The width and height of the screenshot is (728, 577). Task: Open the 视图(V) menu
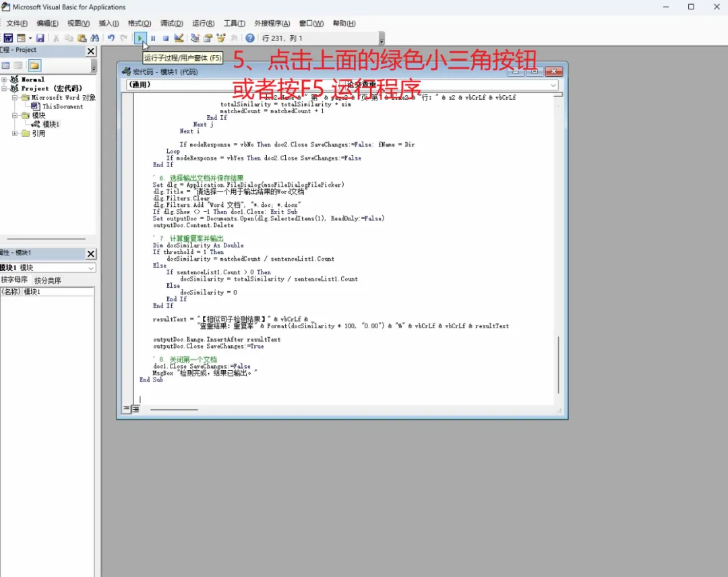coord(78,23)
